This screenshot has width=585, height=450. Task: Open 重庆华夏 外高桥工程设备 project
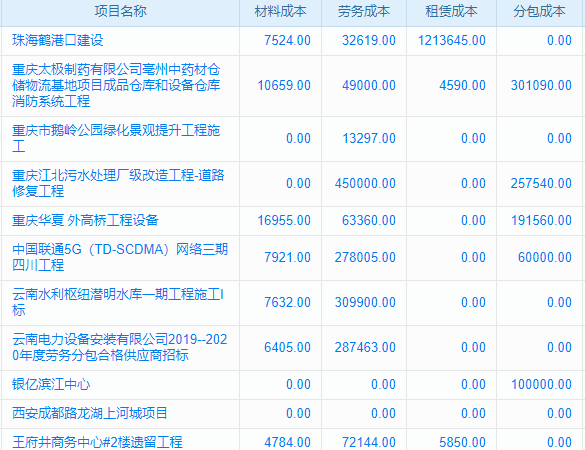(85, 220)
